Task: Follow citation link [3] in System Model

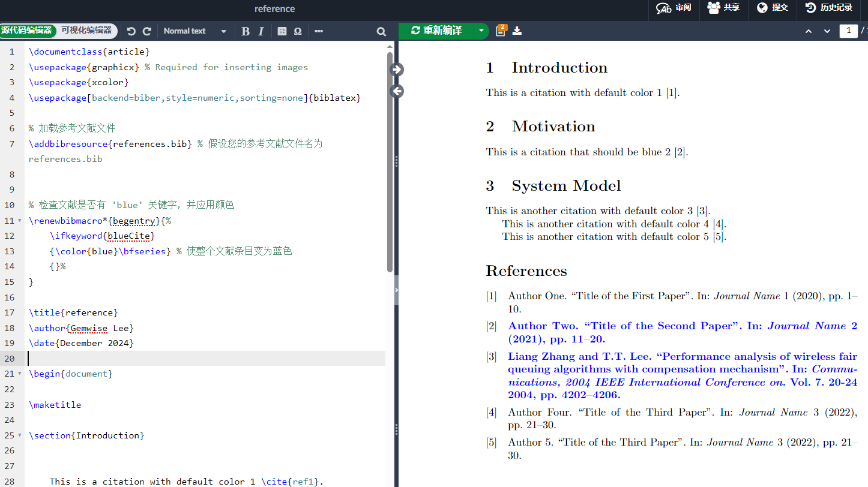Action: [x=702, y=211]
